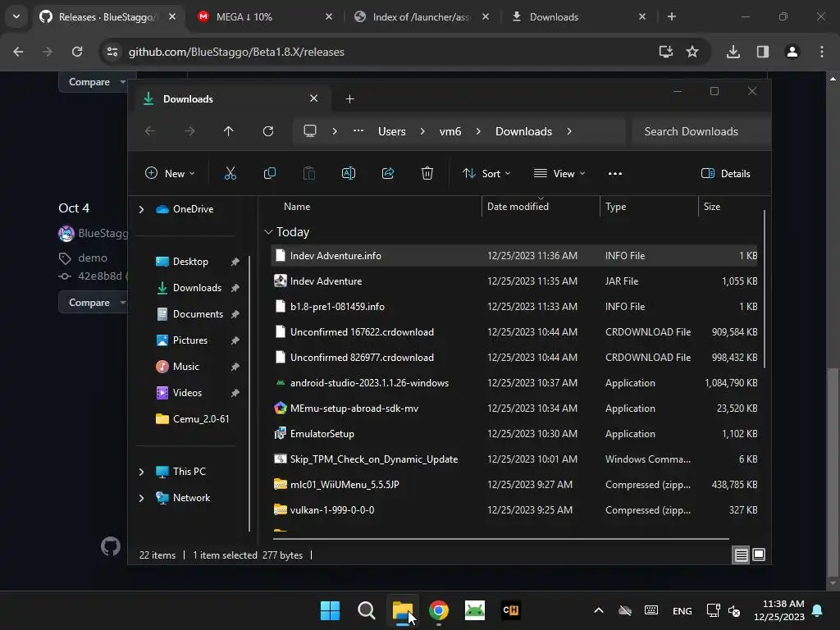This screenshot has height=630, width=840.
Task: Click the vm6 breadcrumb in the address bar
Action: 450,131
